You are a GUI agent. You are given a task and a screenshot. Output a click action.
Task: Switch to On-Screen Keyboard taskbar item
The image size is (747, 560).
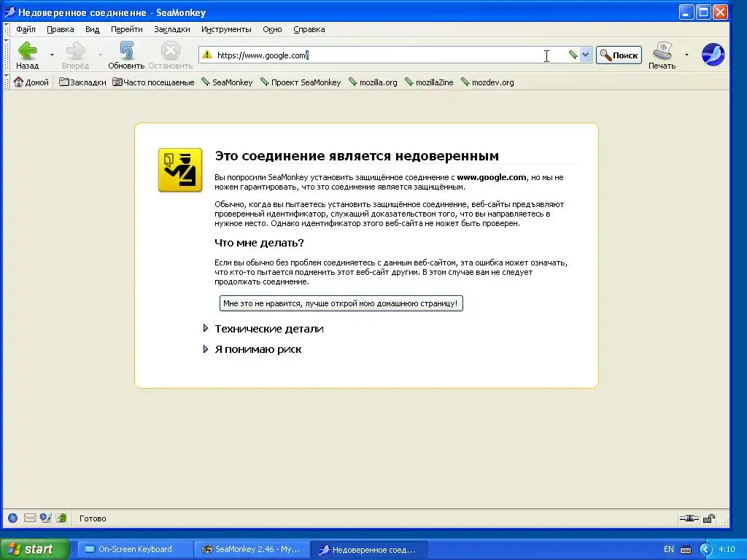point(135,549)
